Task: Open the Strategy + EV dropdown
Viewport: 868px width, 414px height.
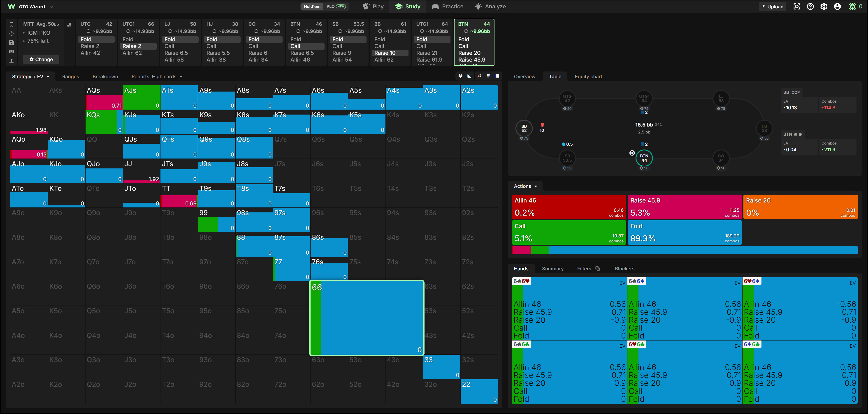Action: (31, 77)
